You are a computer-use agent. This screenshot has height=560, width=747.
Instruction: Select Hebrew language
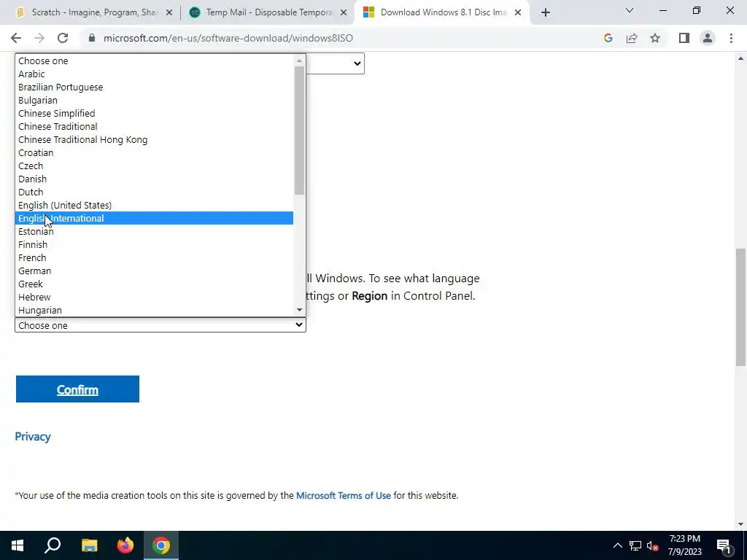pyautogui.click(x=154, y=297)
